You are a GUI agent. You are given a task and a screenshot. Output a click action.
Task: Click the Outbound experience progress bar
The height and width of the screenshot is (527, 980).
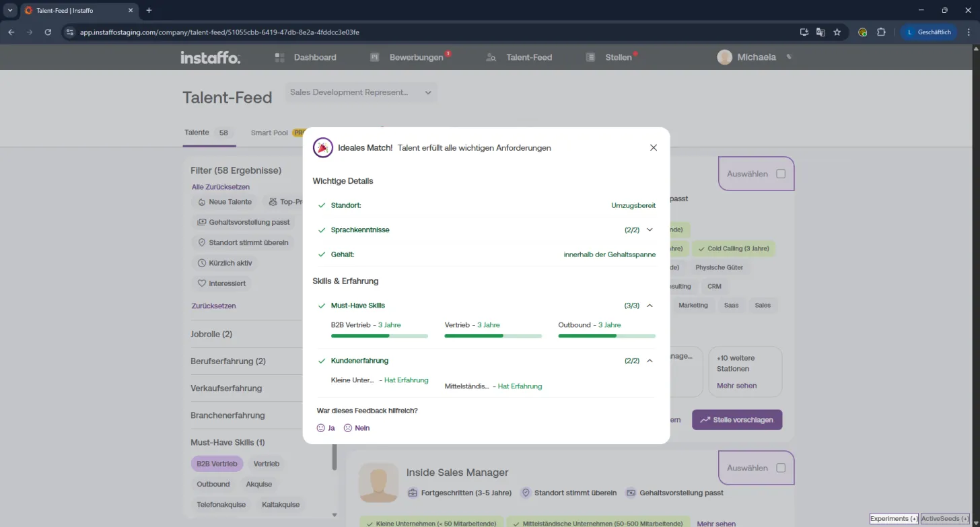607,336
